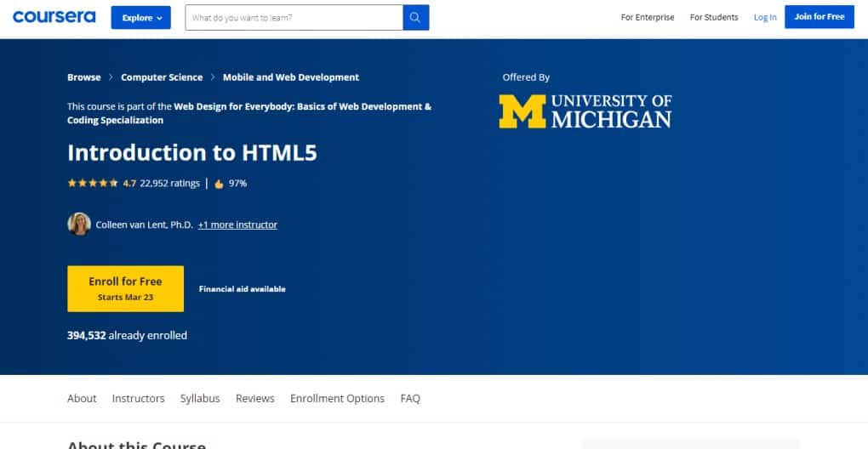Click the magnifying glass search button
This screenshot has width=868, height=449.
point(416,18)
